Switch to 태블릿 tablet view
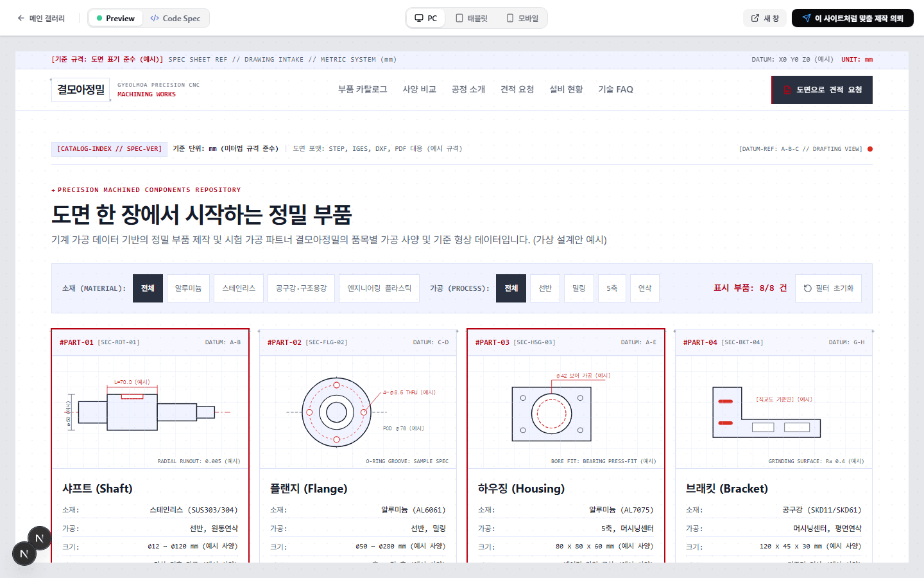This screenshot has height=578, width=924. point(472,18)
